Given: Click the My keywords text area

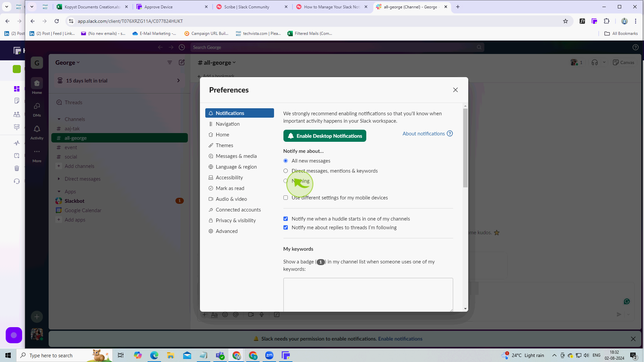Looking at the screenshot, I should point(368,295).
